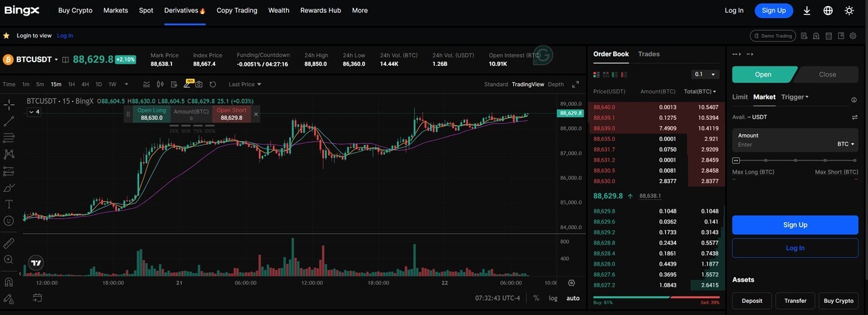Open the download app icon
This screenshot has width=868, height=315.
[807, 10]
